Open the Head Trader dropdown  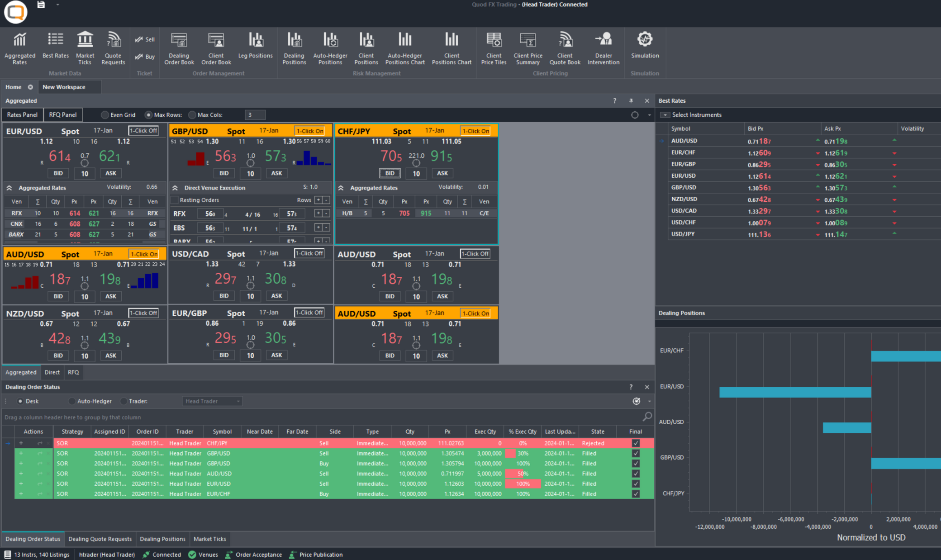coord(212,401)
